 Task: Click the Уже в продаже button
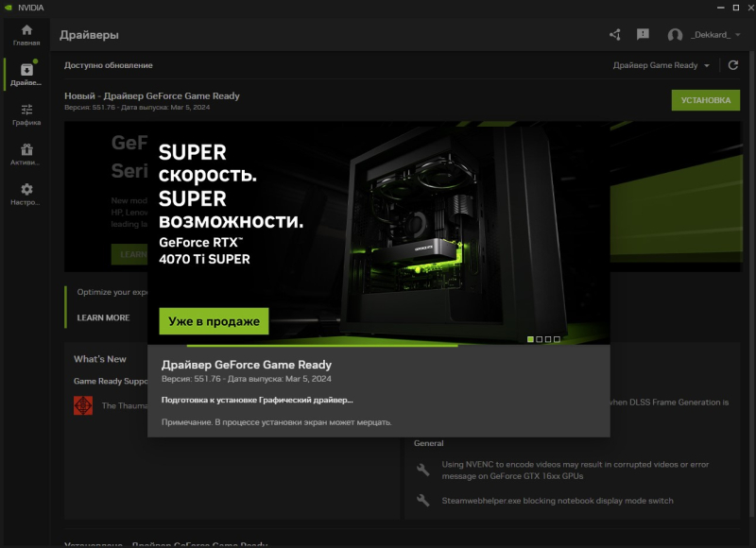(214, 321)
